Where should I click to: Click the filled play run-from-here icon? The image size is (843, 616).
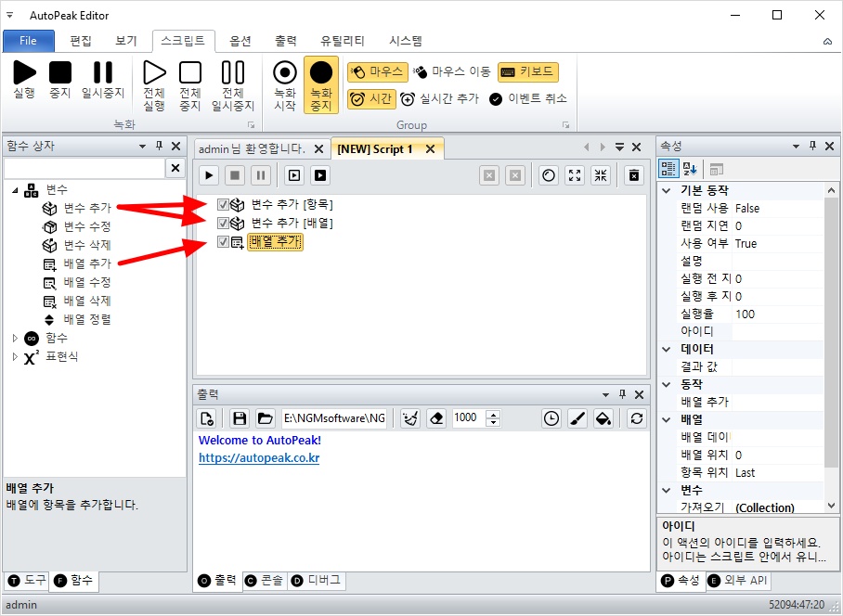point(320,175)
